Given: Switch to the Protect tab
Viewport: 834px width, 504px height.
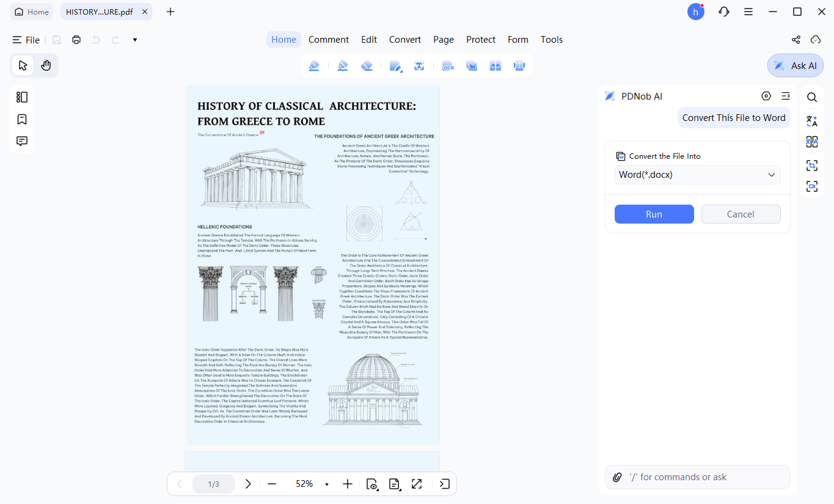Looking at the screenshot, I should click(x=481, y=40).
